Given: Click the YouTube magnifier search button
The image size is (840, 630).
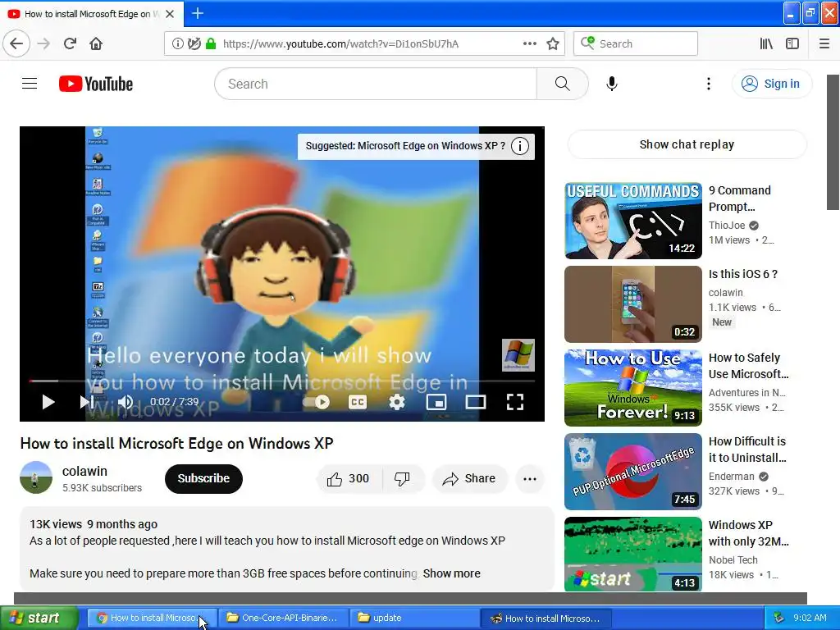Looking at the screenshot, I should 562,84.
